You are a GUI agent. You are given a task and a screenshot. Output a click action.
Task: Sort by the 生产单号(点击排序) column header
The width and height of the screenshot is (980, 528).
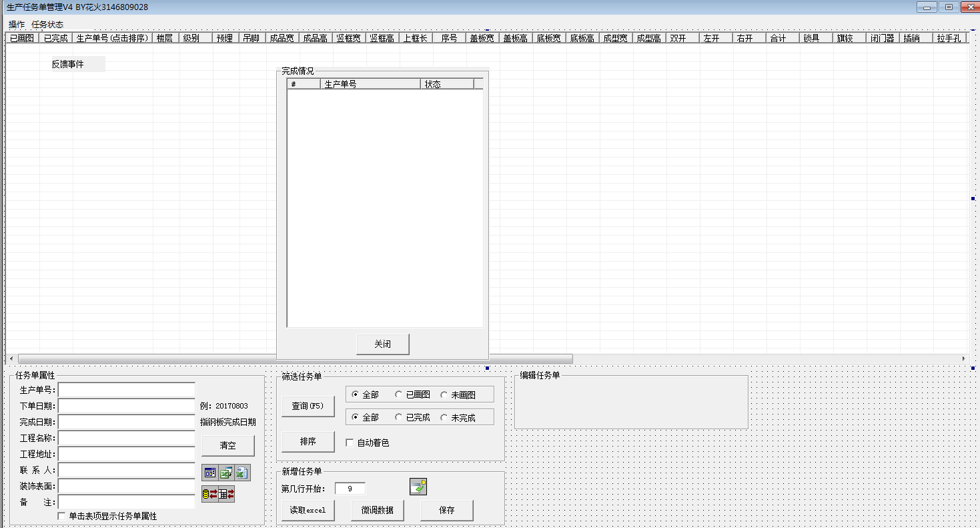click(112, 38)
